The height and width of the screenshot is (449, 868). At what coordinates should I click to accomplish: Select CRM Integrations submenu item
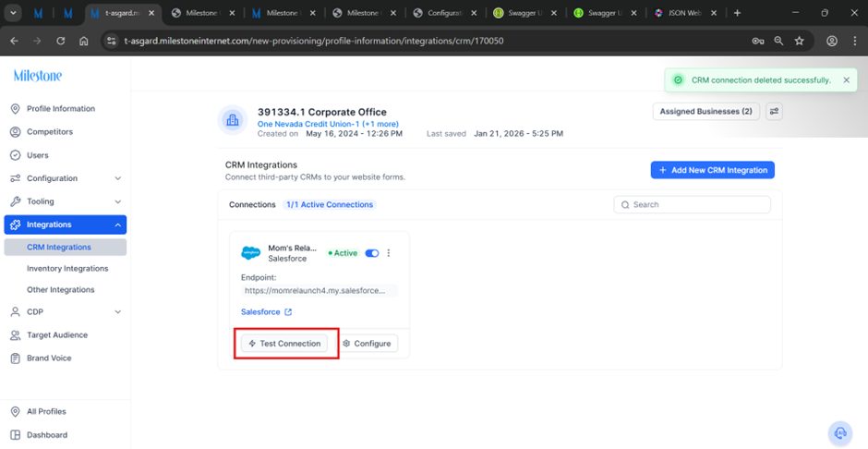coord(66,247)
